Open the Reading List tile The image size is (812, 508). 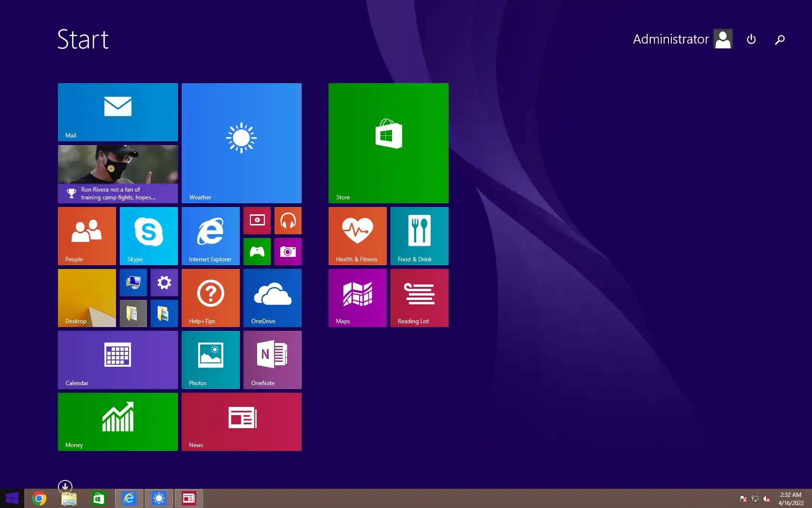click(x=420, y=298)
